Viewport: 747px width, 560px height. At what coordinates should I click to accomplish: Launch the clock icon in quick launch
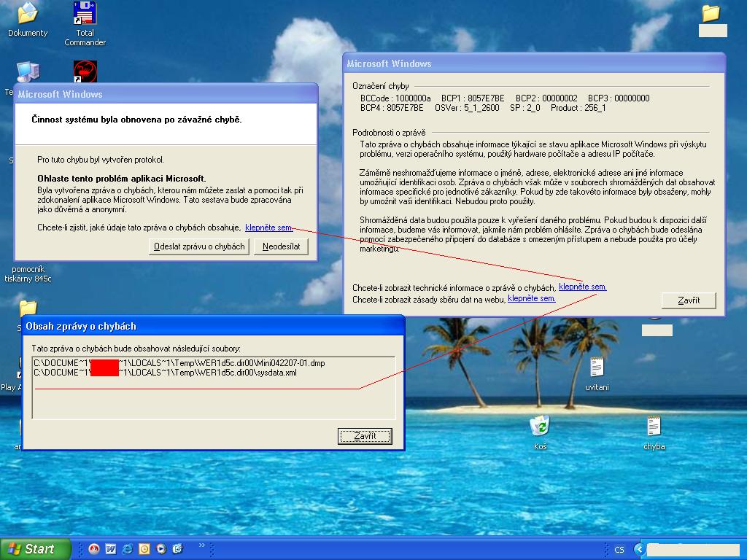[x=144, y=549]
